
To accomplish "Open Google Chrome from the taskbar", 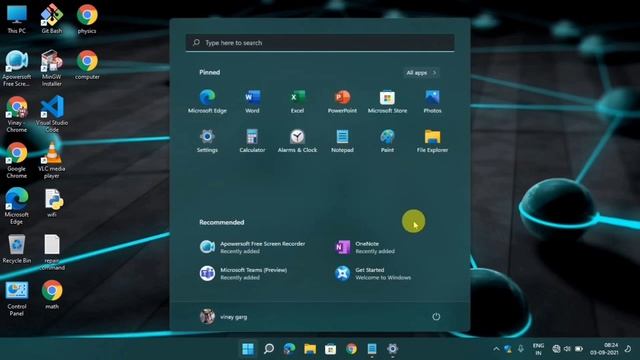I will [x=351, y=349].
